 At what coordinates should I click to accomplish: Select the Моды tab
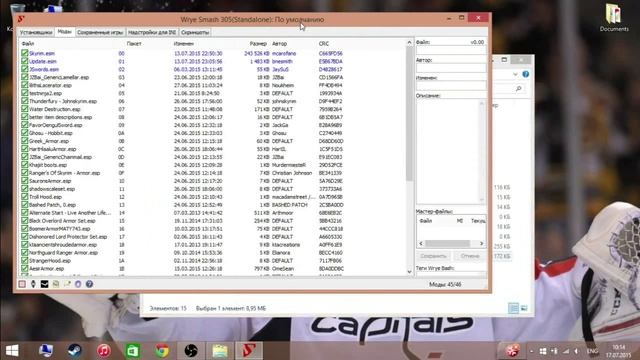[x=64, y=31]
